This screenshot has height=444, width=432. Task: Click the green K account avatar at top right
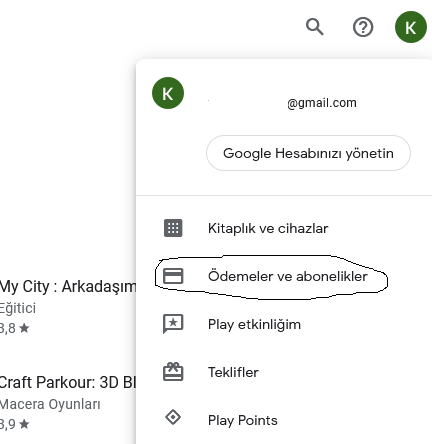[x=411, y=27]
